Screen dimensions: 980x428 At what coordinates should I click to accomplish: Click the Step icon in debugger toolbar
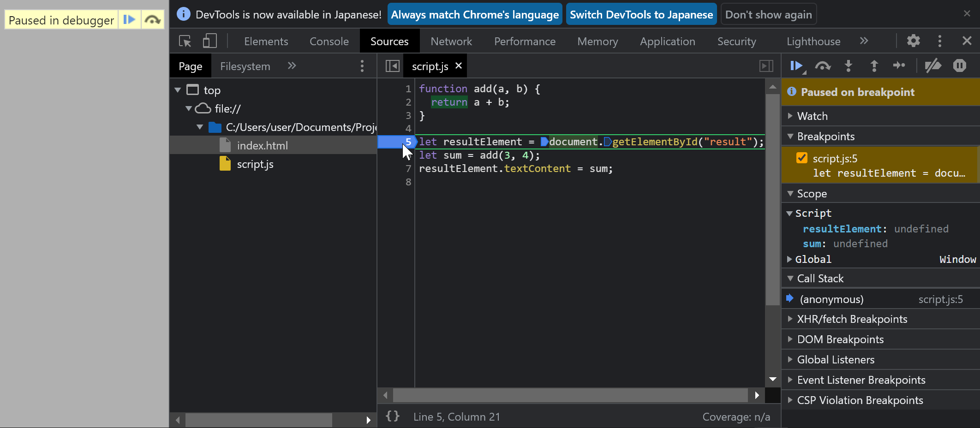click(x=899, y=66)
